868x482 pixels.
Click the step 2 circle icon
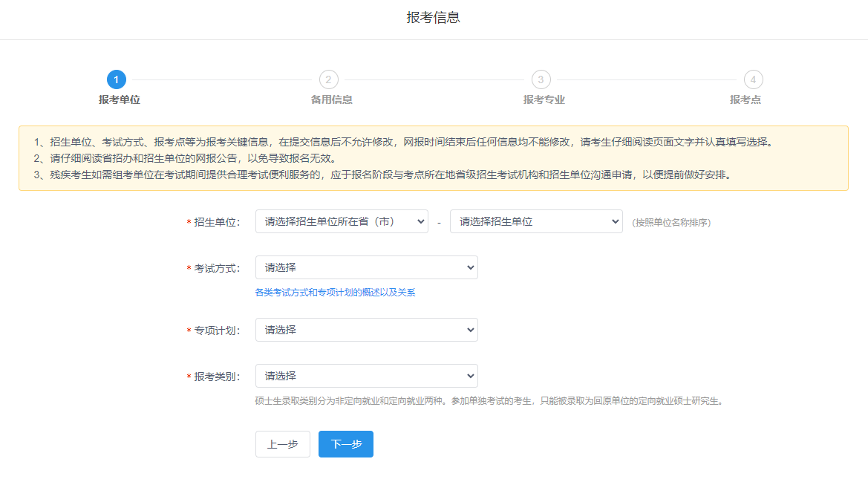[x=328, y=79]
